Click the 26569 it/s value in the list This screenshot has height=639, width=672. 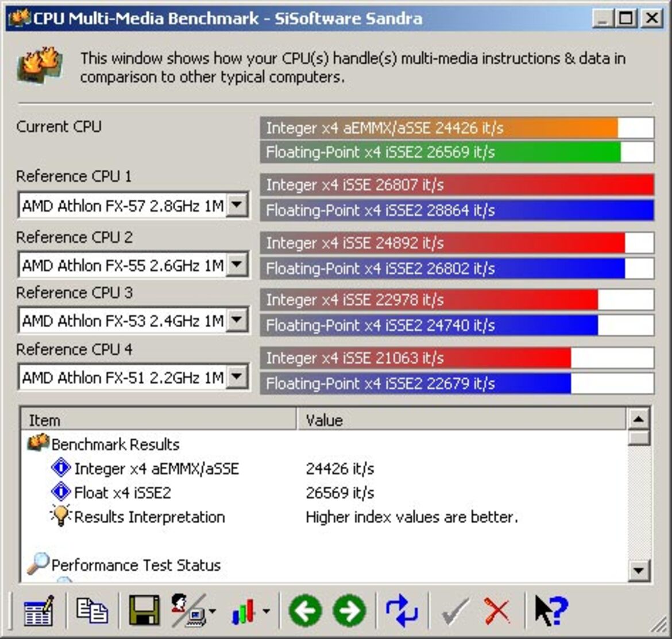point(340,493)
